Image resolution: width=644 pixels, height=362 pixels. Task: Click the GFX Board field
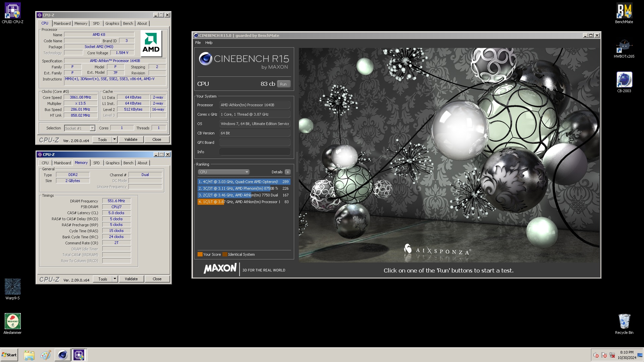click(x=255, y=142)
